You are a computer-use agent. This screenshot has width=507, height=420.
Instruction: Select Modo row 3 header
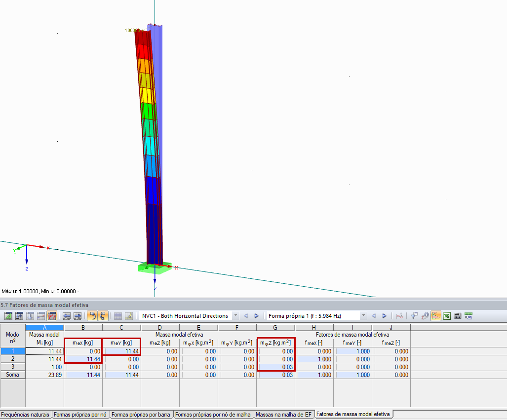13,367
